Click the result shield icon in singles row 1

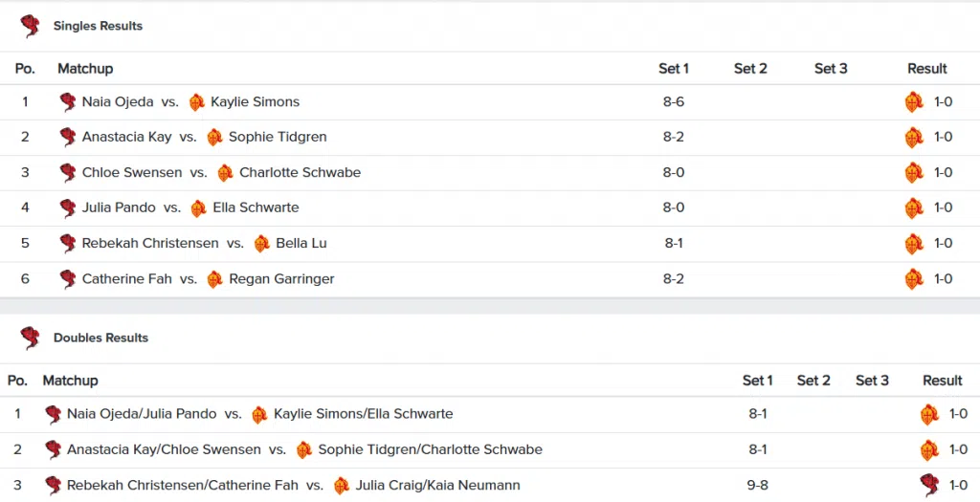click(914, 102)
